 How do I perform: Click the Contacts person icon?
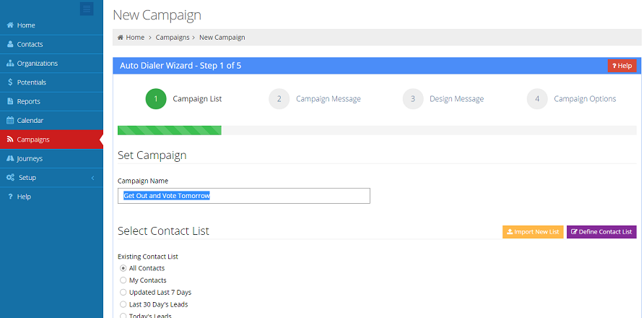pyautogui.click(x=10, y=44)
